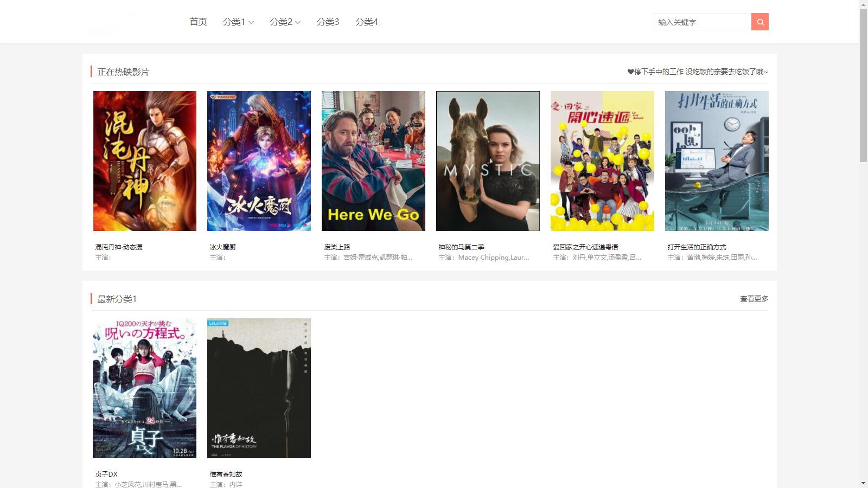Open the 混沌丹神 poster thumbnail
Screen dimensions: 868x488
click(x=145, y=161)
